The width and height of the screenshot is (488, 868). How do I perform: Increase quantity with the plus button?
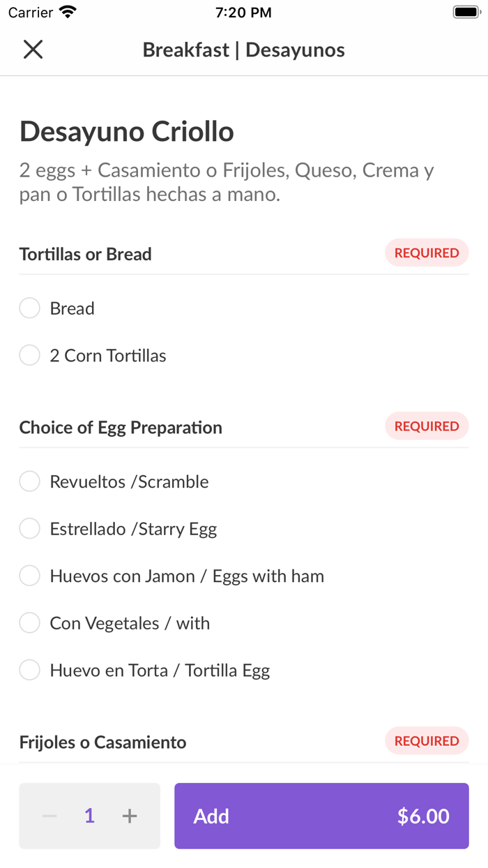[x=130, y=816]
